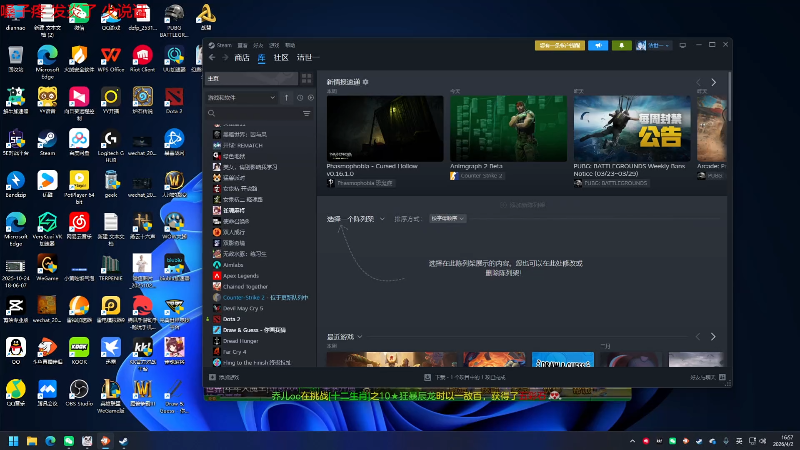Go forward with the Steam navigation arrow
The height and width of the screenshot is (450, 800).
coord(225,58)
